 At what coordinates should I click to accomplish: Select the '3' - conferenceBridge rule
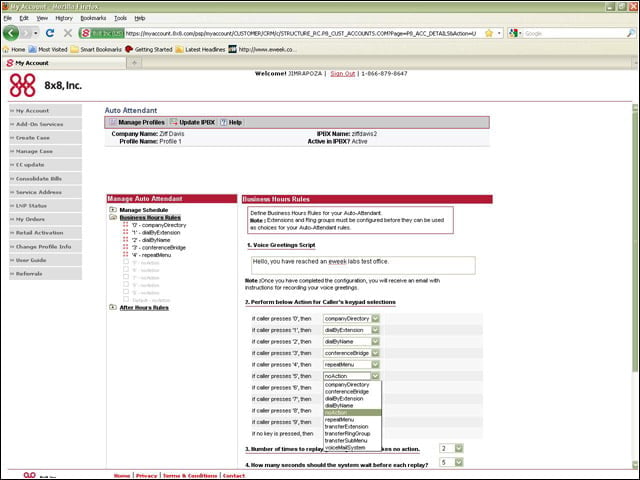(159, 248)
